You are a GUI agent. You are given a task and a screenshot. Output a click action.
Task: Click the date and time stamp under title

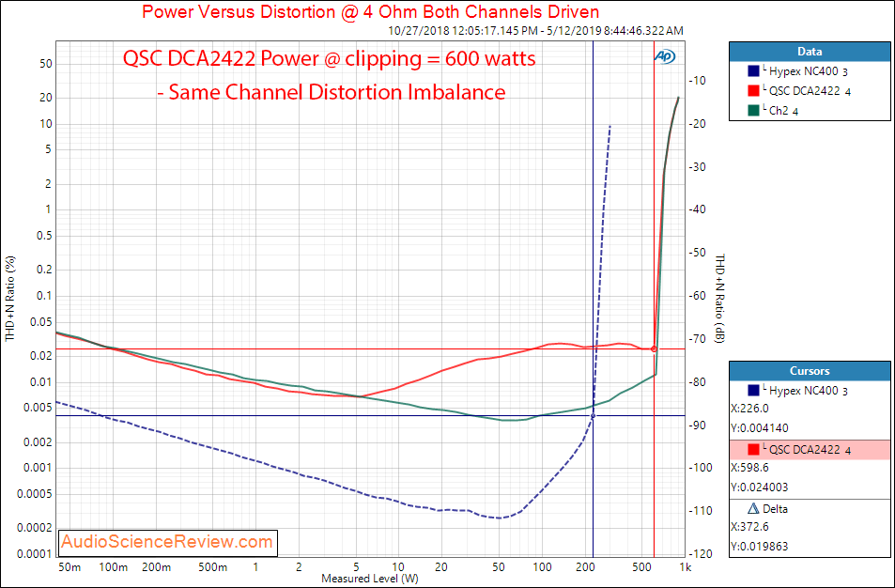pos(535,31)
